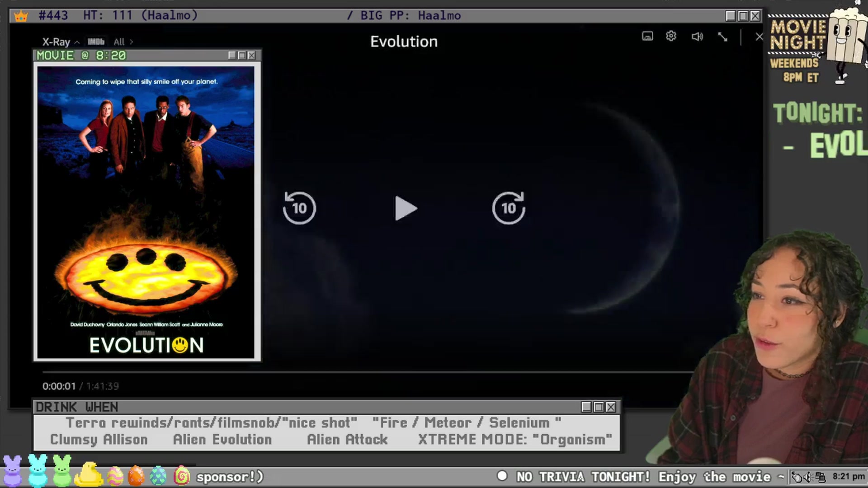Image resolution: width=868 pixels, height=488 pixels.
Task: Skip forward 10 seconds
Action: (509, 208)
